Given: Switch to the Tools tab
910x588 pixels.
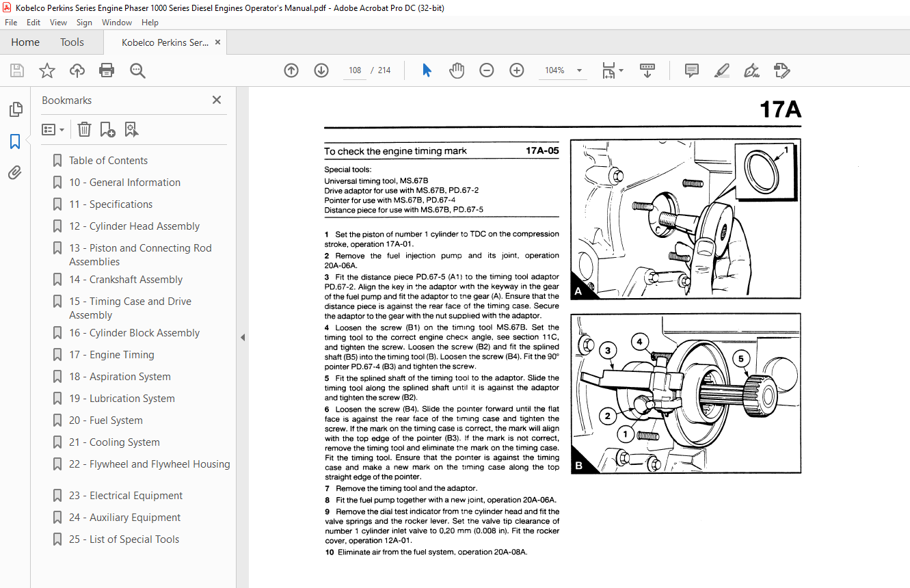Looking at the screenshot, I should pos(72,42).
